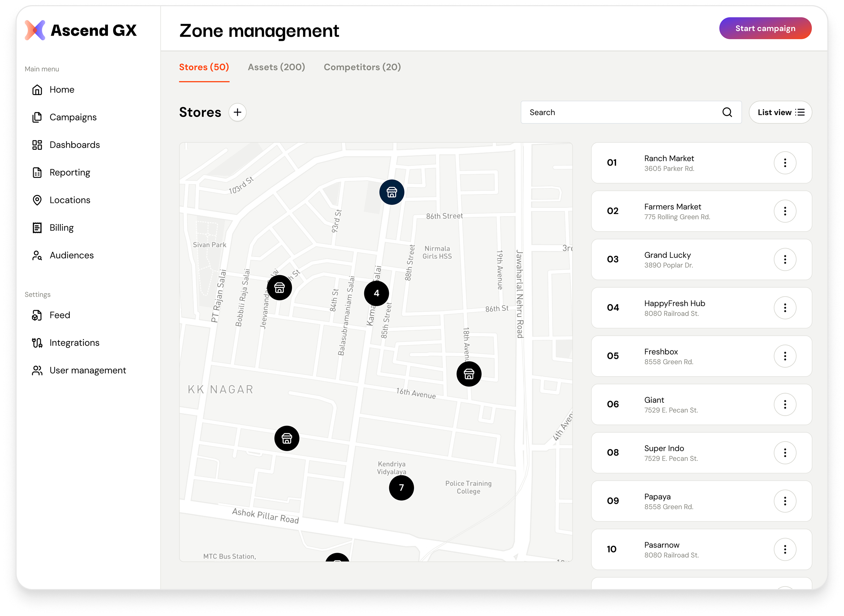The height and width of the screenshot is (616, 844).
Task: Toggle to List view
Action: pyautogui.click(x=780, y=112)
